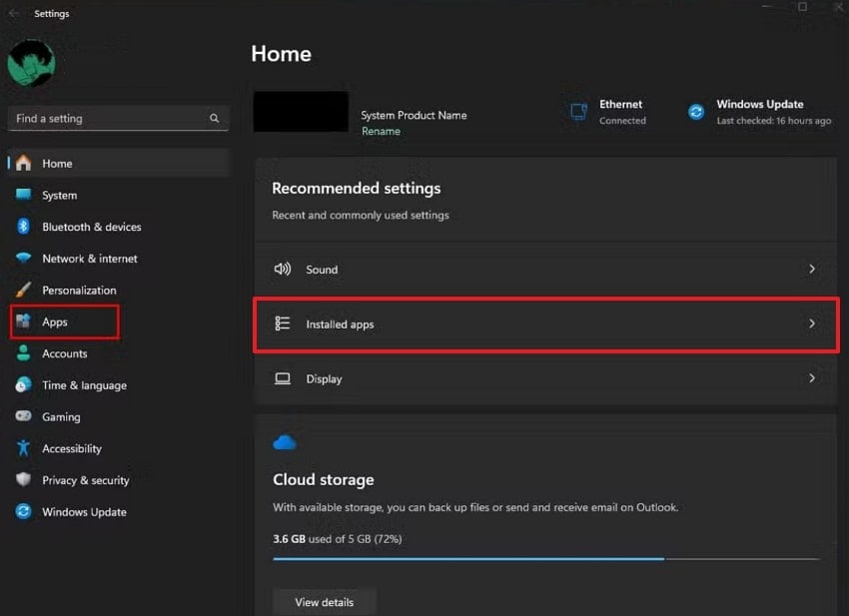Viewport: 849px width, 616px height.
Task: Click the Display laptop icon
Action: [x=282, y=378]
